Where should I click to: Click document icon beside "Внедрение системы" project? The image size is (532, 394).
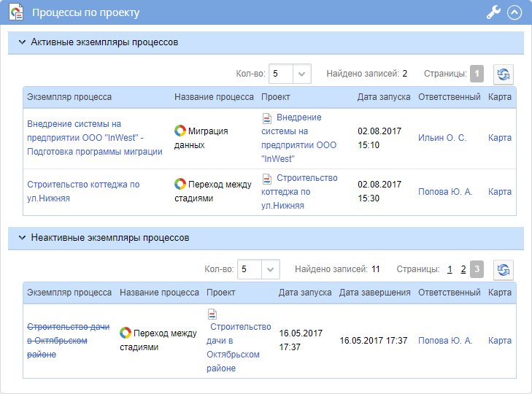267,118
